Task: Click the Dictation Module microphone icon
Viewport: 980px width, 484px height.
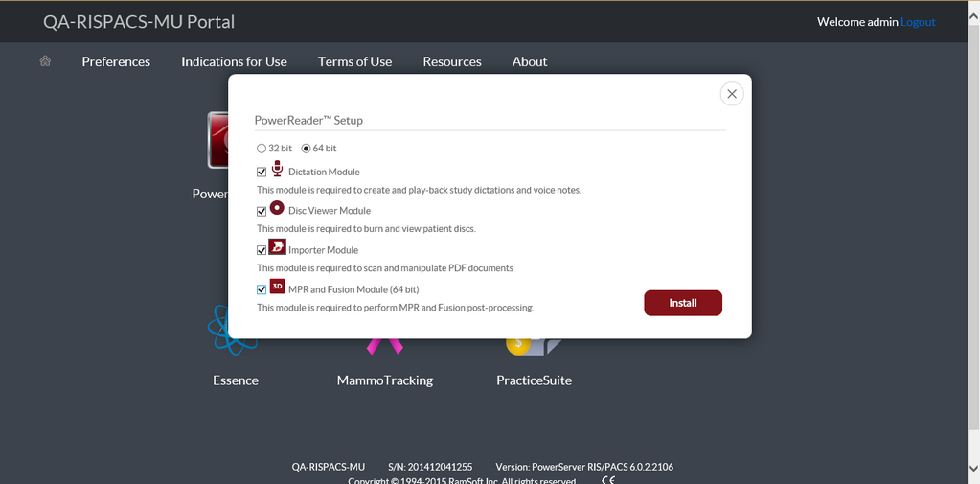Action: (x=277, y=169)
